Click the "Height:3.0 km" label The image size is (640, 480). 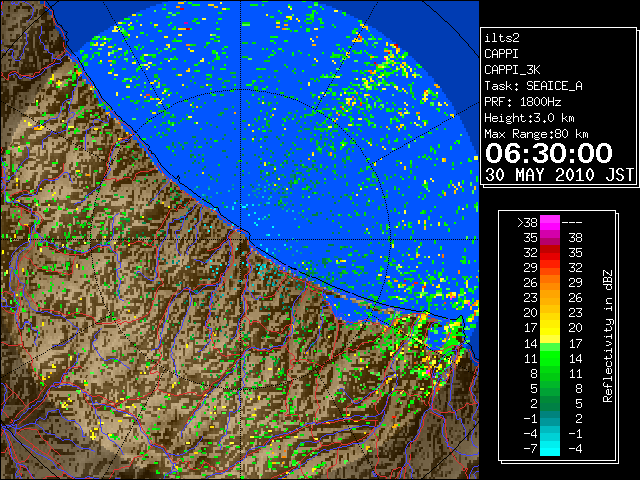point(529,118)
